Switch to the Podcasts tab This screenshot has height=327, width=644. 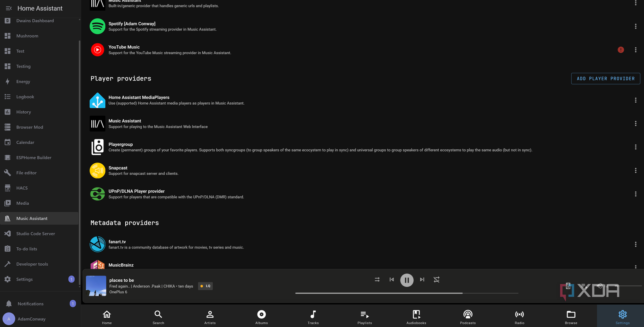[x=468, y=317]
